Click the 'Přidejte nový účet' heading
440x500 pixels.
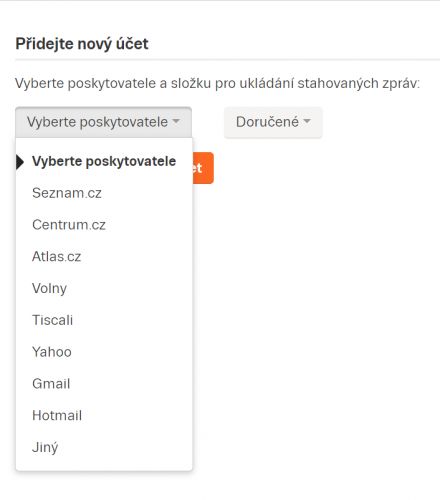(82, 44)
